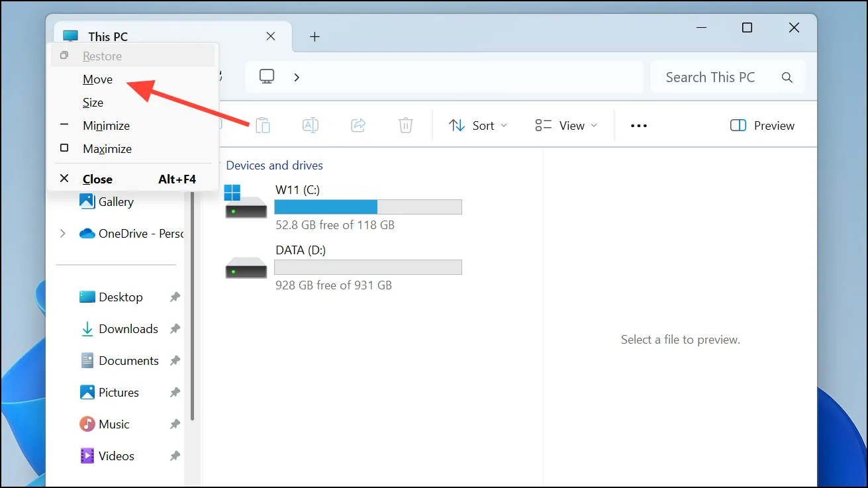The height and width of the screenshot is (488, 868).
Task: Click the search magnifier icon
Action: [787, 77]
